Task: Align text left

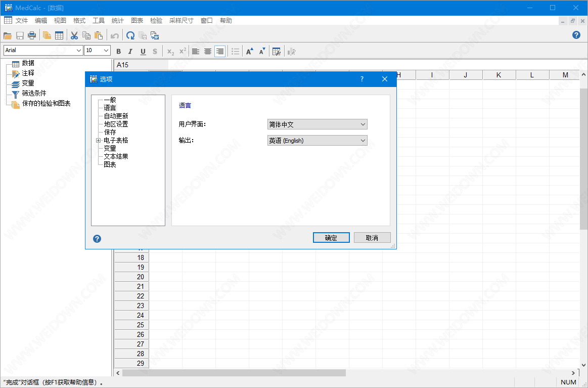Action: pos(195,52)
